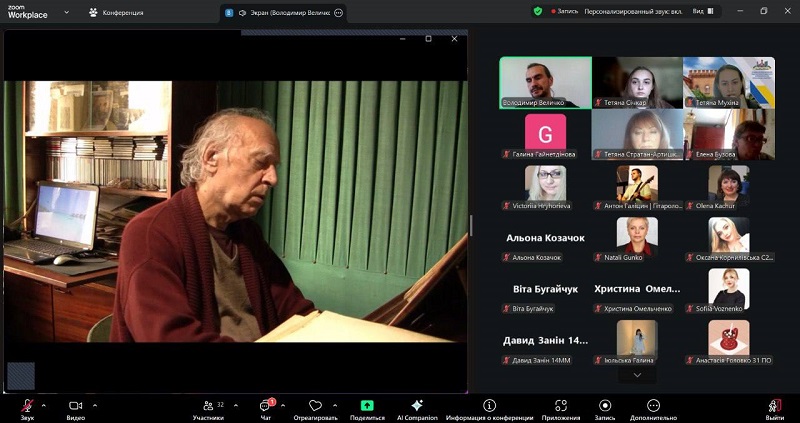
Task: Turn on camera with the Видео button
Action: click(x=76, y=406)
